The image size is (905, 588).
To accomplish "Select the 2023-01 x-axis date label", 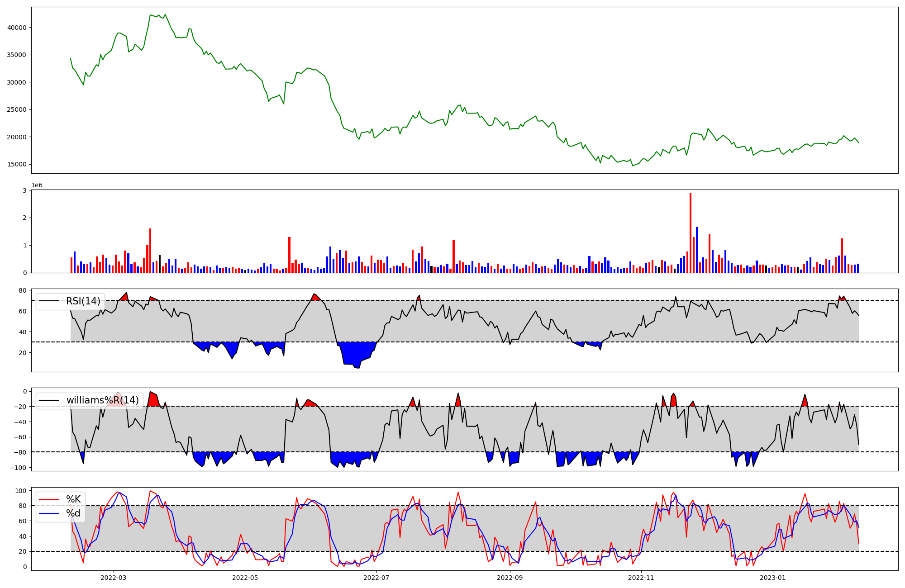I will tap(773, 578).
